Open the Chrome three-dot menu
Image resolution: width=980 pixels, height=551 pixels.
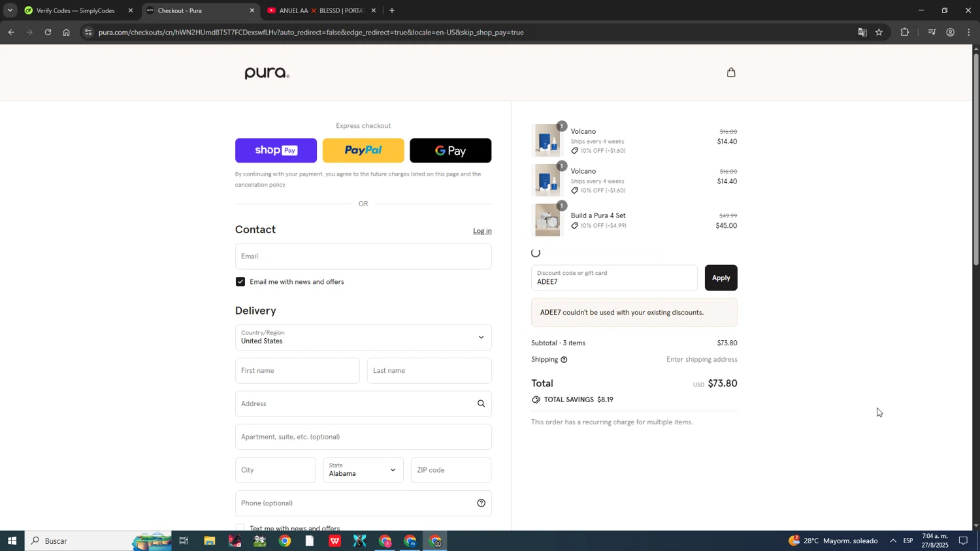click(969, 32)
